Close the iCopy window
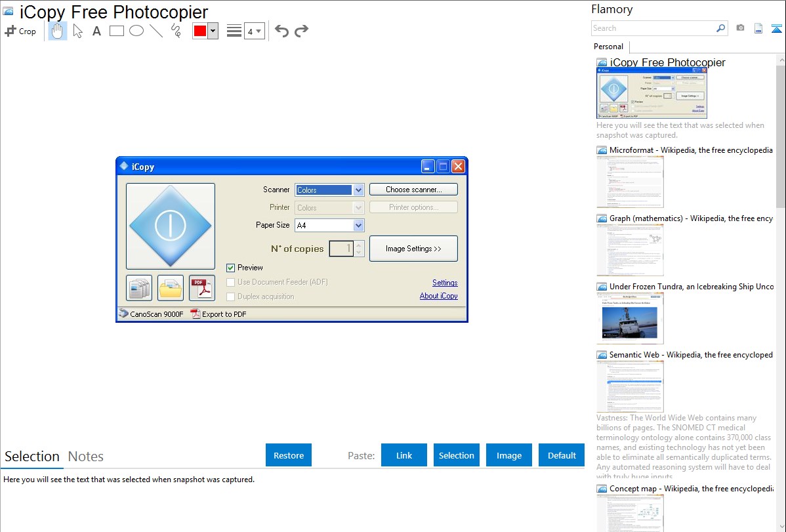This screenshot has height=532, width=786. click(x=458, y=167)
